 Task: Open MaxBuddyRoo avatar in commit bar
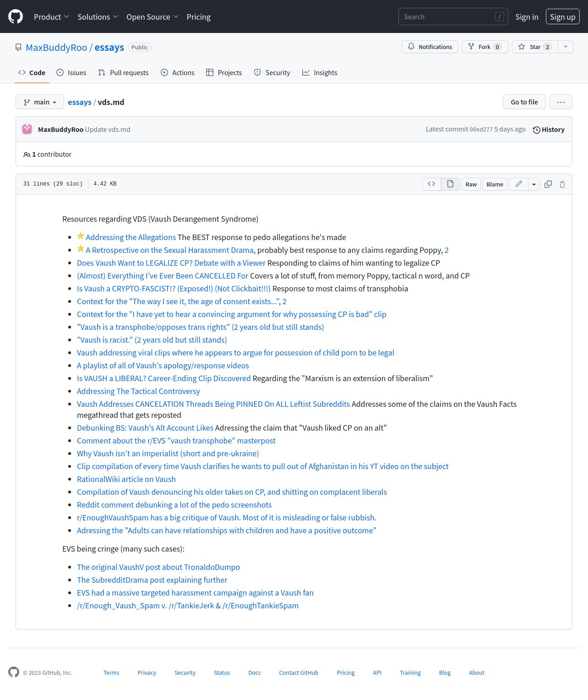(x=27, y=129)
